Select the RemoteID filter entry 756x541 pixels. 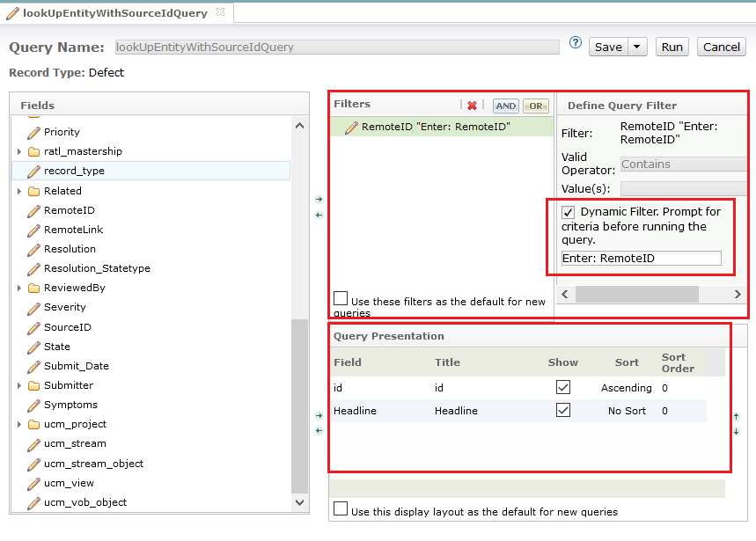pyautogui.click(x=435, y=128)
